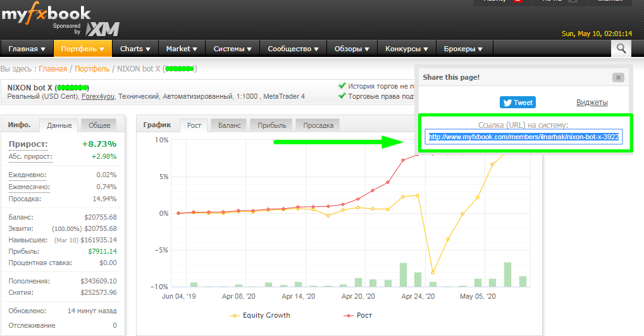Expand the Обзоры menu

pos(352,49)
